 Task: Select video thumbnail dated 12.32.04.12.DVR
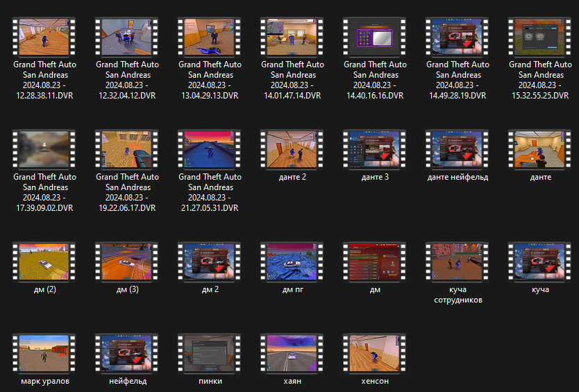pos(126,37)
